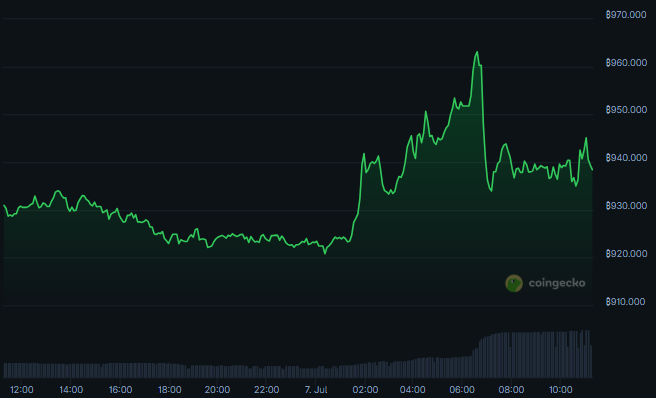This screenshot has height=398, width=656.
Task: Select the 7. Jul date marker
Action: coord(316,390)
